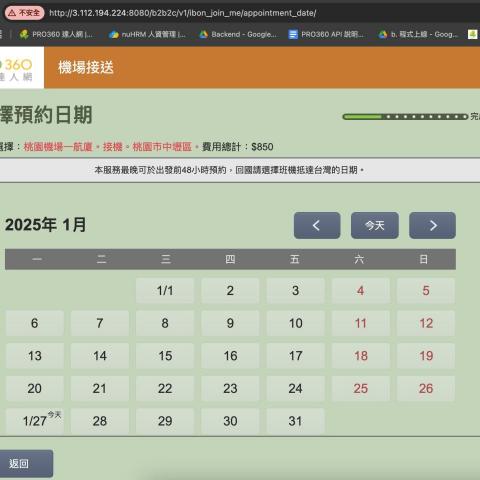Viewport: 480px width, 480px height.
Task: Select Saturday January 18
Action: click(x=361, y=356)
